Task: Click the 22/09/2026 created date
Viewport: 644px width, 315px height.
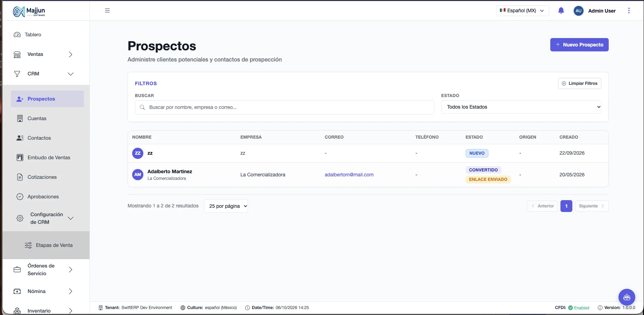Action: pyautogui.click(x=572, y=153)
